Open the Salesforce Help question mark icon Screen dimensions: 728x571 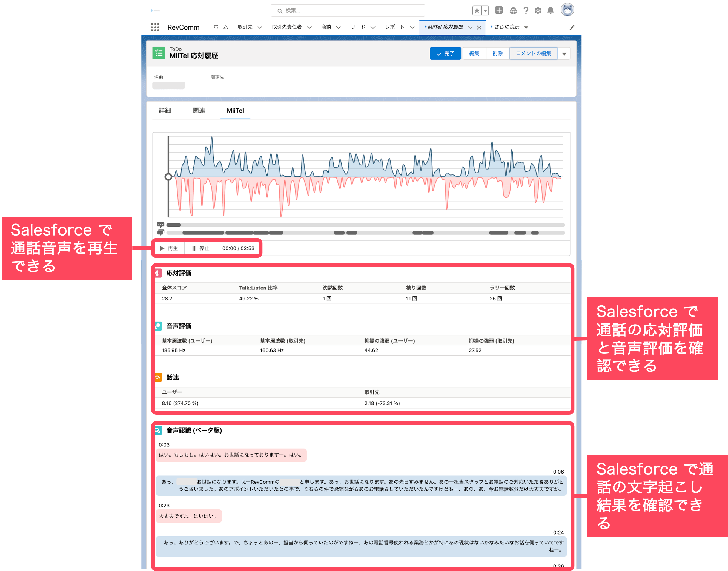(x=526, y=11)
